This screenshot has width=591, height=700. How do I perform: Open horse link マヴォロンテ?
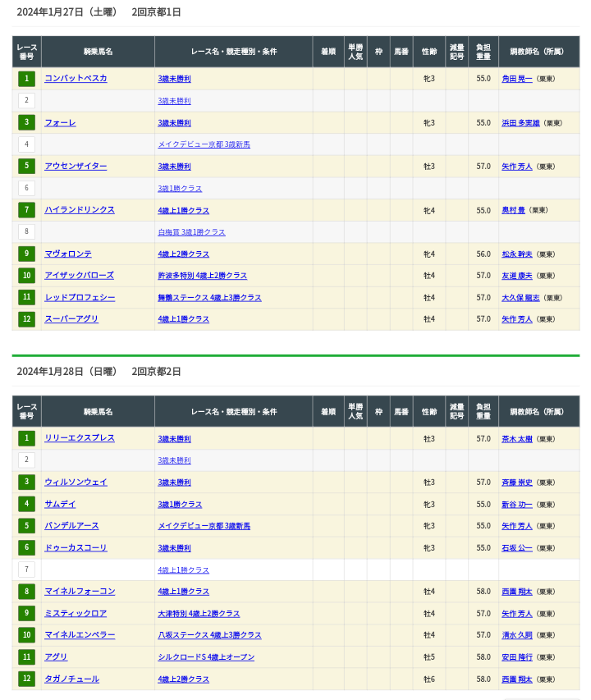(68, 254)
